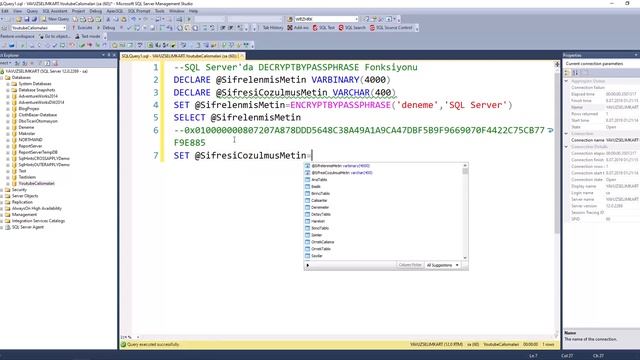Select the Databases folder in tree
The image size is (640, 360).
pos(21,78)
